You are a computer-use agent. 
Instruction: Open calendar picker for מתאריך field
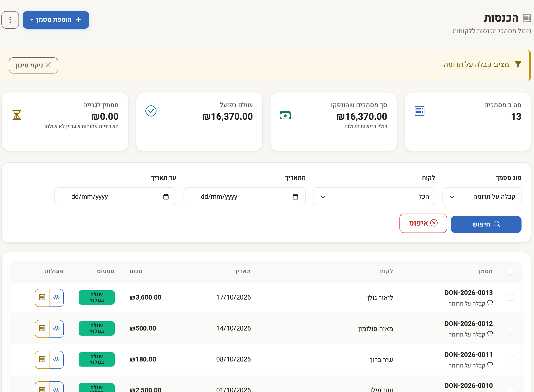pyautogui.click(x=295, y=197)
